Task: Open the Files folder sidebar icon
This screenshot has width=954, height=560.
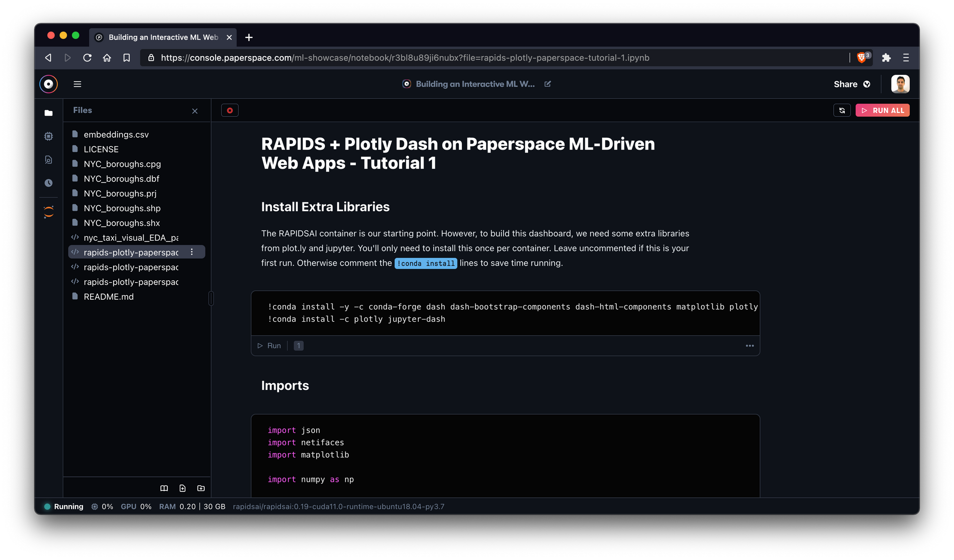Action: pyautogui.click(x=48, y=113)
